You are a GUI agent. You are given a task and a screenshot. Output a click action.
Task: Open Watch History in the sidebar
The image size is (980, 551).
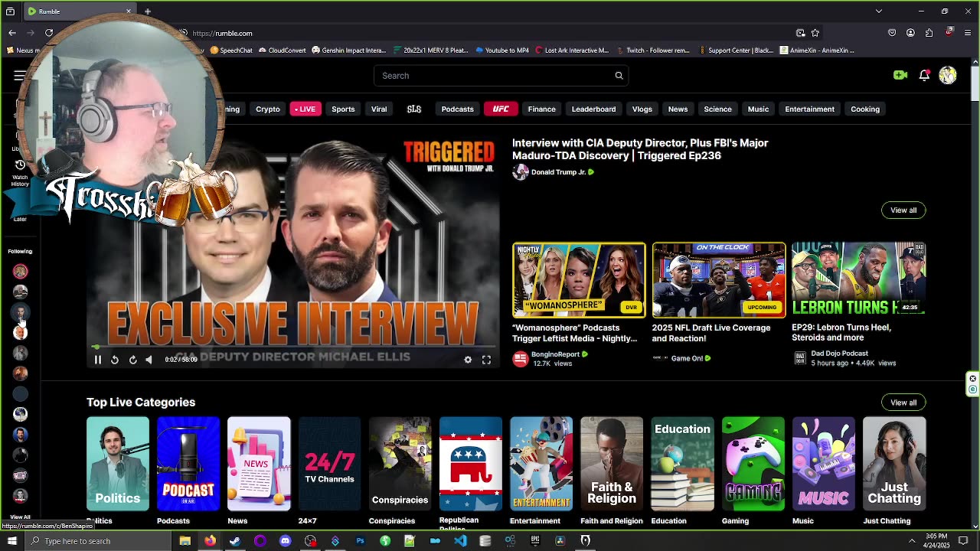[20, 173]
